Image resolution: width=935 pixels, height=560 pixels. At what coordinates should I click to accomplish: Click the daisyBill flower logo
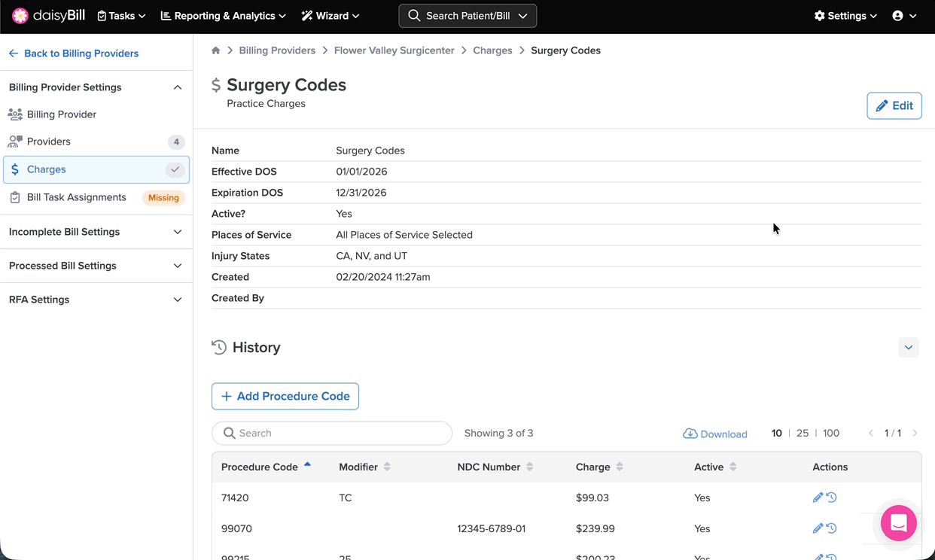[x=20, y=16]
